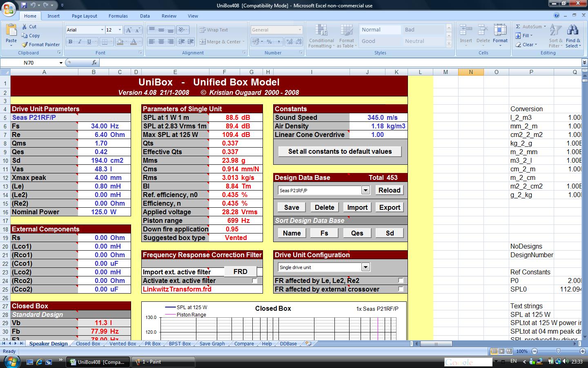Click the zoom slider handle
The height and width of the screenshot is (368, 588).
[x=558, y=351]
